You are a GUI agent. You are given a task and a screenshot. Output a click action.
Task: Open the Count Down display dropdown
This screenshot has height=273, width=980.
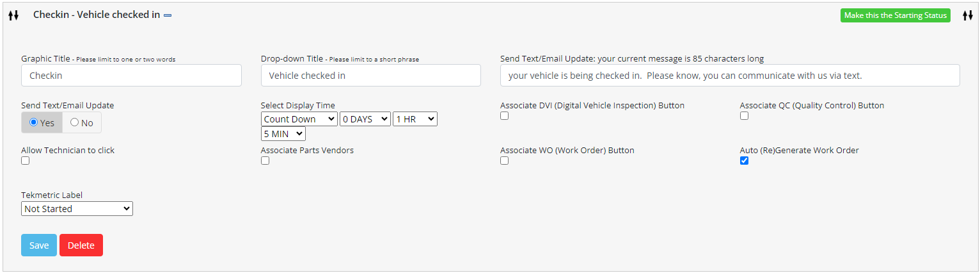click(x=299, y=119)
